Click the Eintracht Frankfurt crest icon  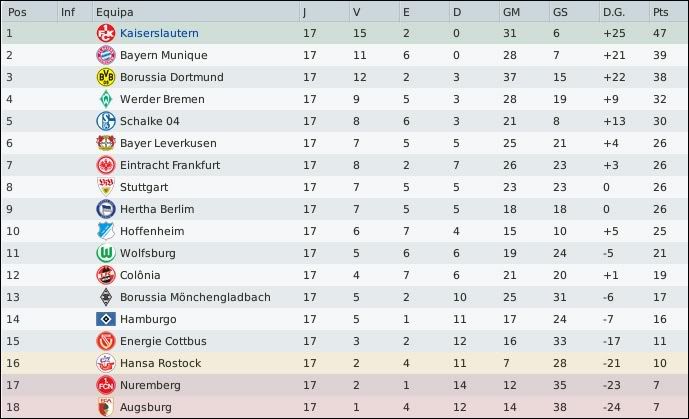pyautogui.click(x=105, y=165)
